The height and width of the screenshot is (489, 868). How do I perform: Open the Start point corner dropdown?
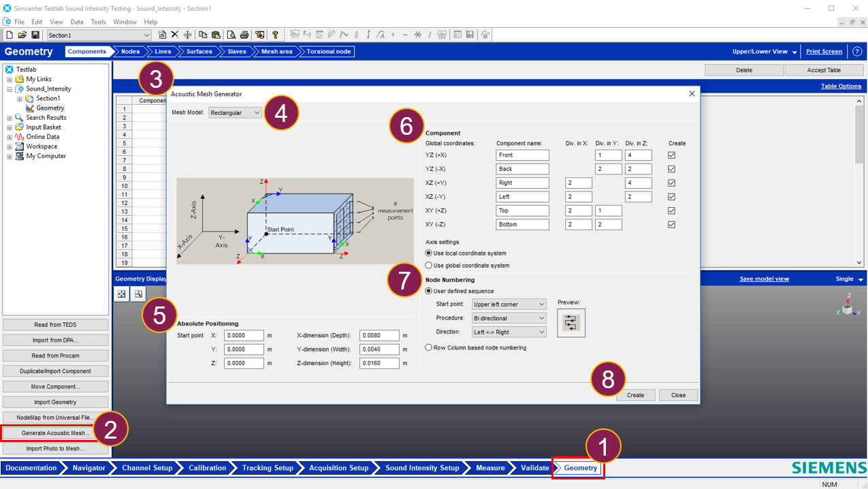[509, 304]
